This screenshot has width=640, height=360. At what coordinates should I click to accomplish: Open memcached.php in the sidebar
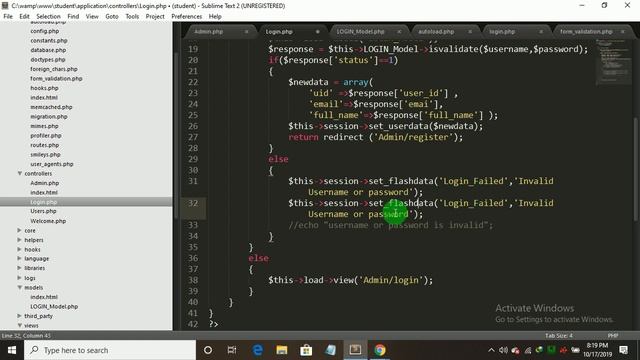pos(51,107)
